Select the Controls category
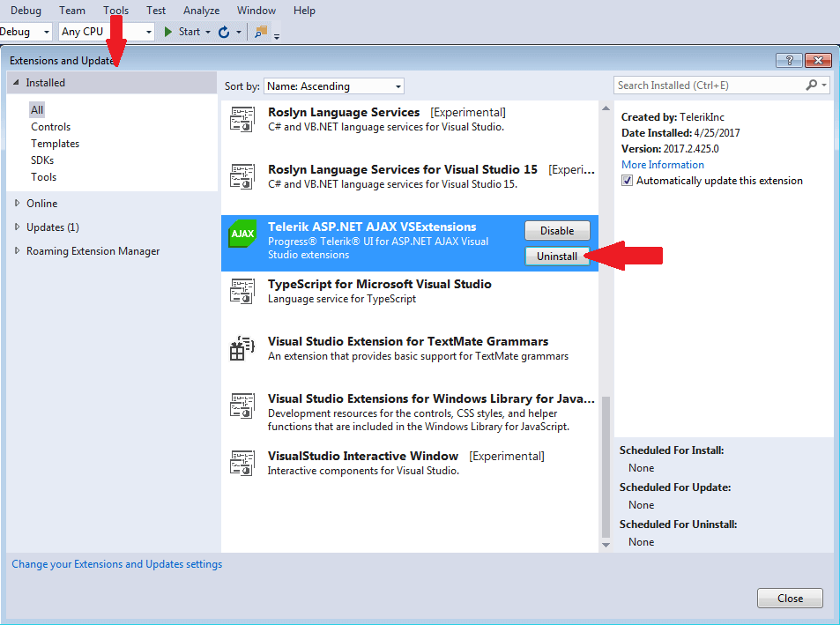 click(x=51, y=127)
